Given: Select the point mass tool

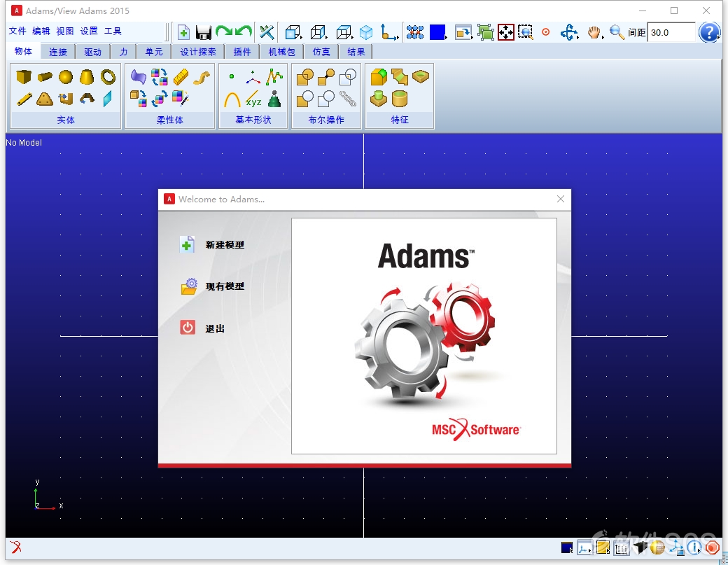Looking at the screenshot, I should (274, 99).
